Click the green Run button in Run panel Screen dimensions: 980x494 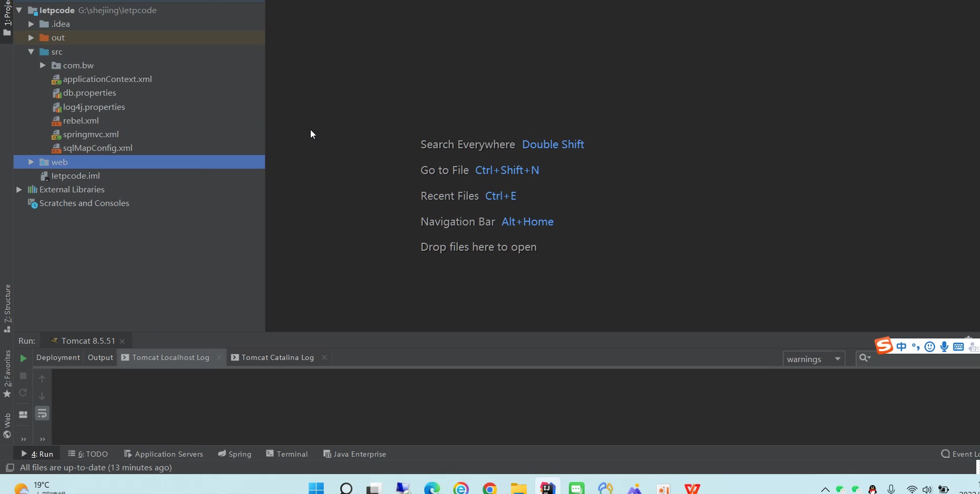(x=23, y=358)
